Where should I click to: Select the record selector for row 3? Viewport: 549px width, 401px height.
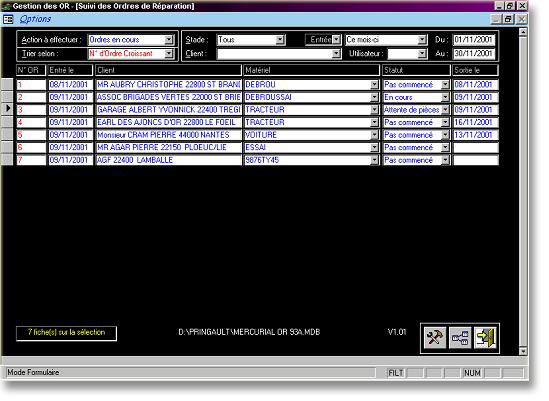tap(7, 109)
